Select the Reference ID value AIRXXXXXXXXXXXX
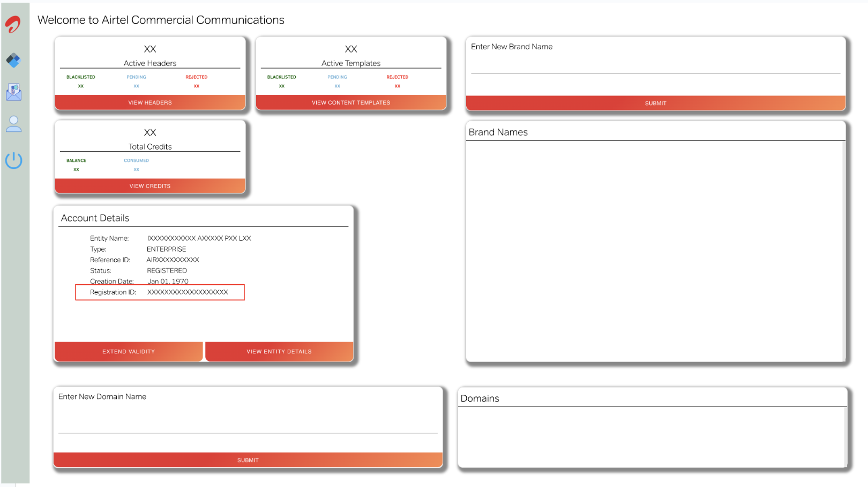Image resolution: width=868 pixels, height=487 pixels. 173,260
